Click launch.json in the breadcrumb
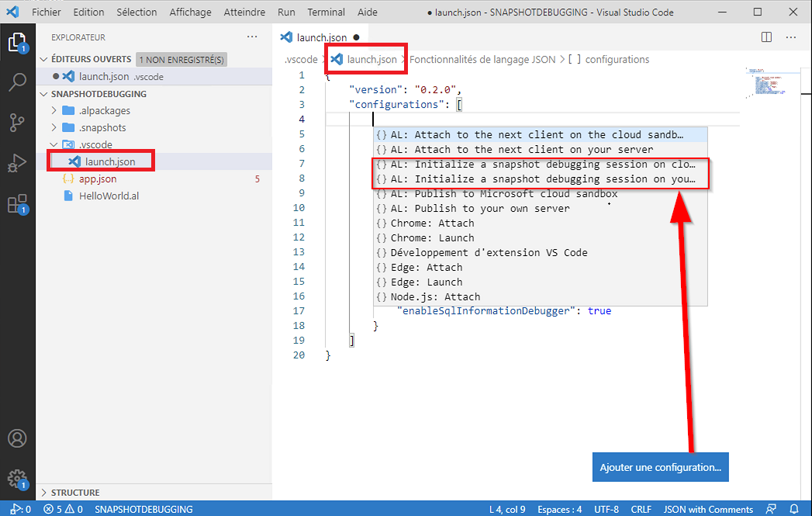Viewport: 812px width, 516px height. click(x=365, y=60)
